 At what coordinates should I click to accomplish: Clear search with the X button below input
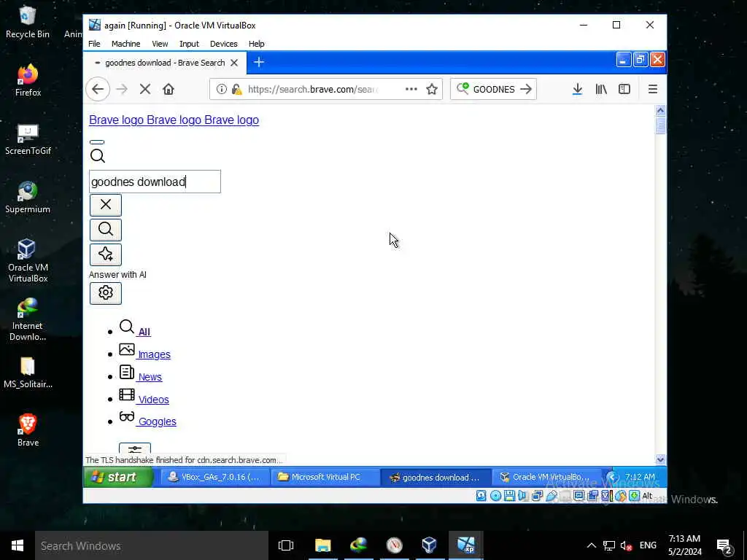[x=106, y=205]
